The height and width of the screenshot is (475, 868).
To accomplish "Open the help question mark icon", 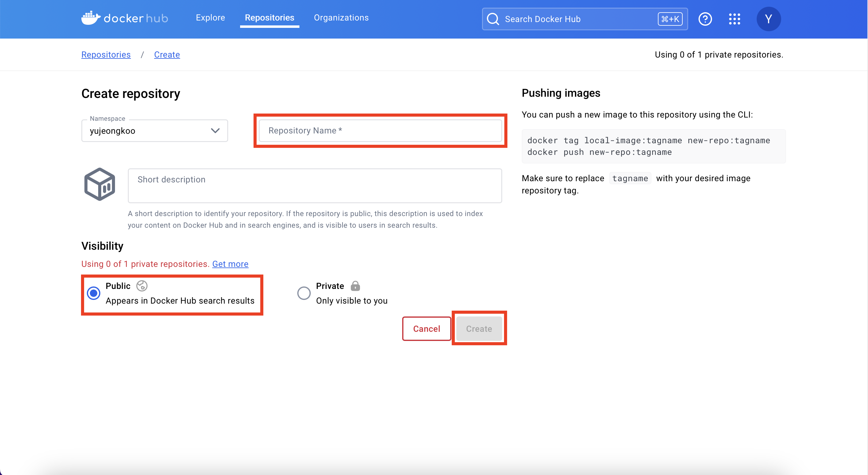I will (x=705, y=19).
